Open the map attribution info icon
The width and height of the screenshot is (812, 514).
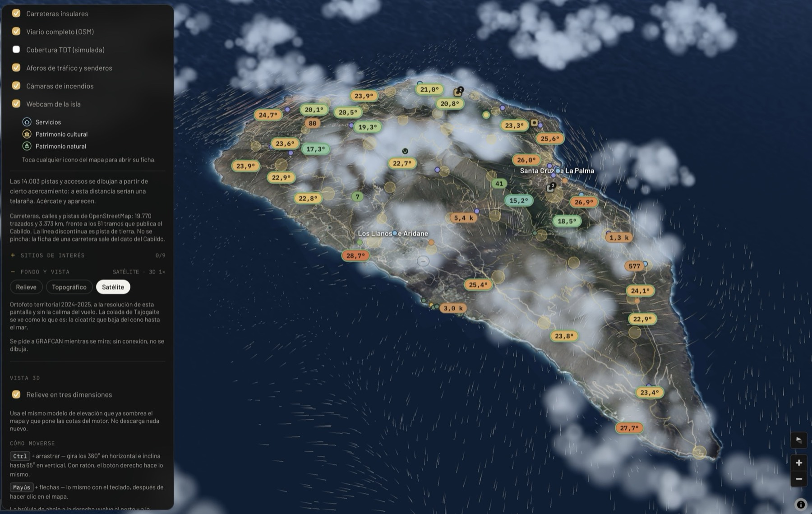point(801,504)
